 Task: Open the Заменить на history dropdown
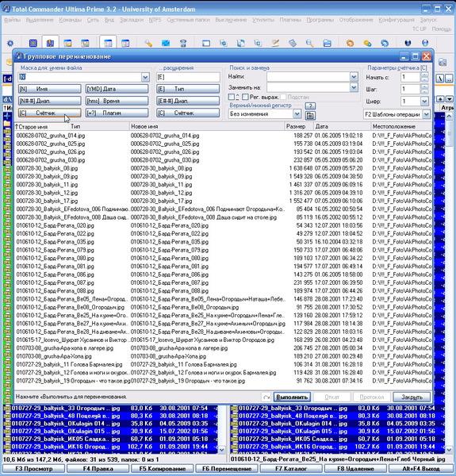pyautogui.click(x=354, y=88)
